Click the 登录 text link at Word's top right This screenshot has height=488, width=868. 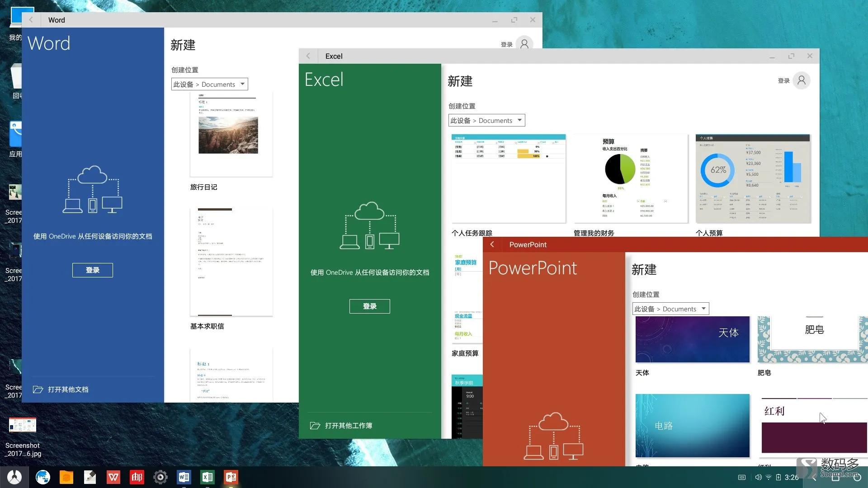click(507, 44)
